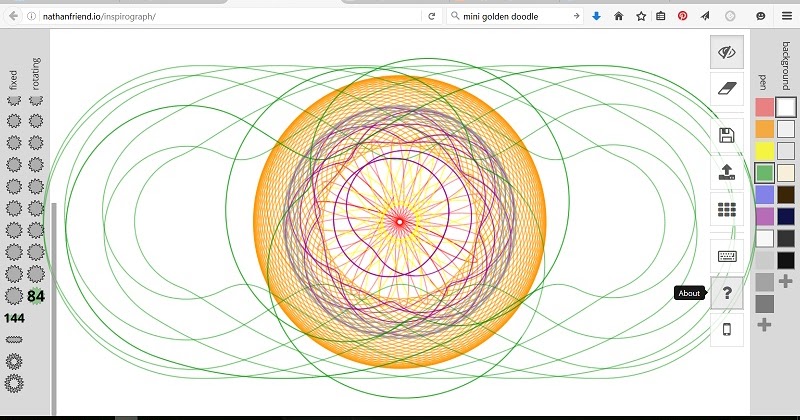Choose the orange pen color
Image resolution: width=800 pixels, height=420 pixels.
(x=764, y=129)
